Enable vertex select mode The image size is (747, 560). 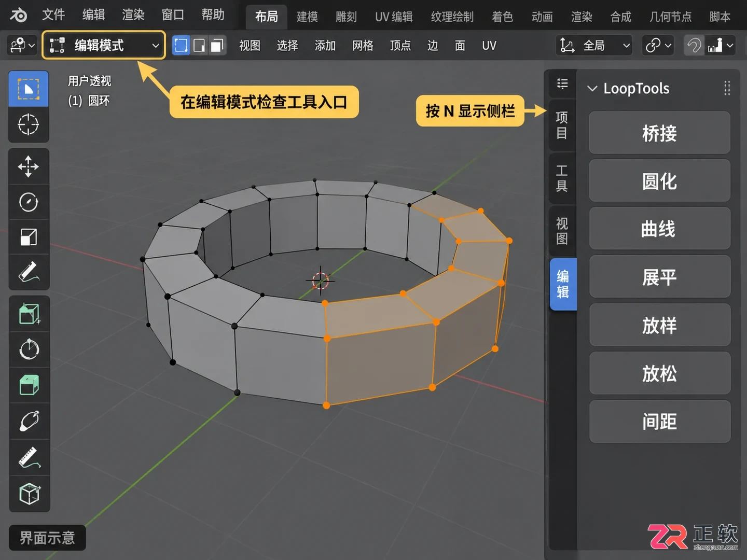coord(181,46)
